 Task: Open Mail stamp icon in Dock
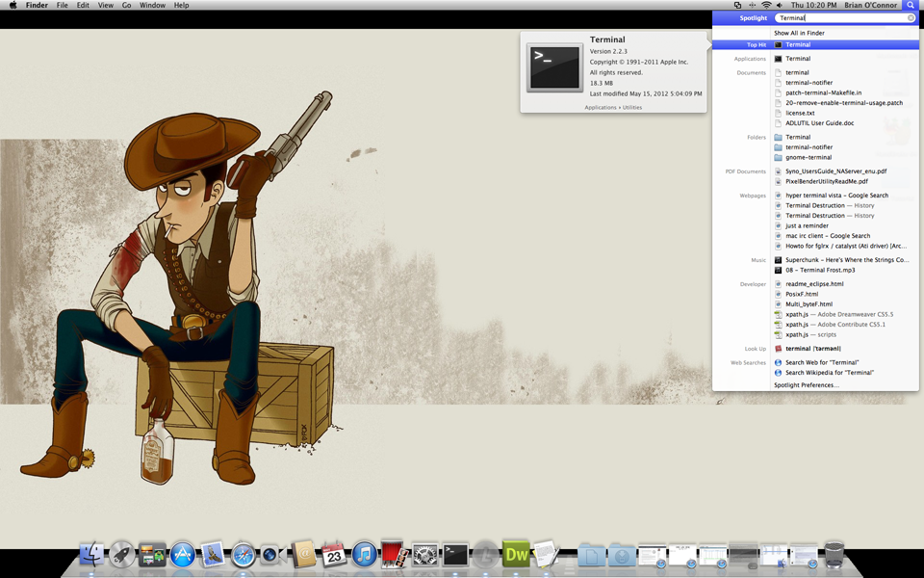pyautogui.click(x=213, y=555)
